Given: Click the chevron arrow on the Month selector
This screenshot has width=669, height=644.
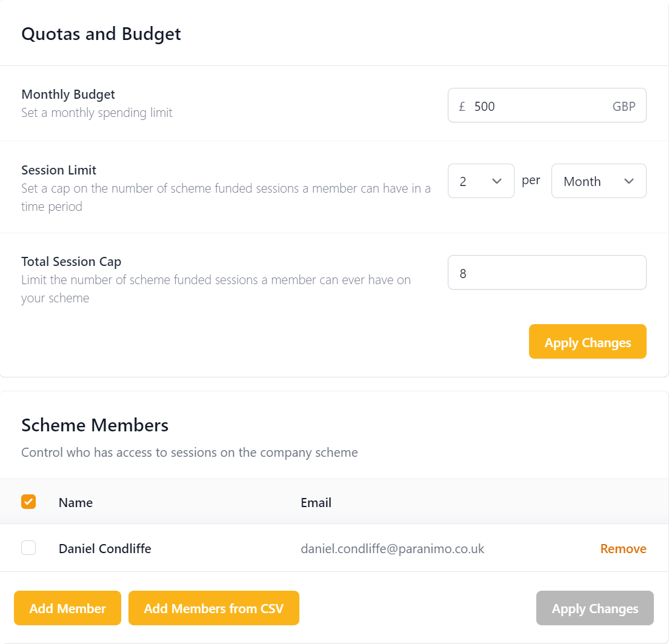Looking at the screenshot, I should point(629,181).
